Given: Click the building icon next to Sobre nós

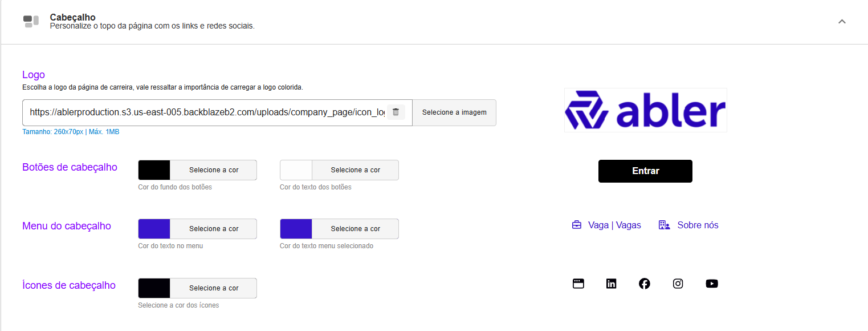Looking at the screenshot, I should (664, 225).
